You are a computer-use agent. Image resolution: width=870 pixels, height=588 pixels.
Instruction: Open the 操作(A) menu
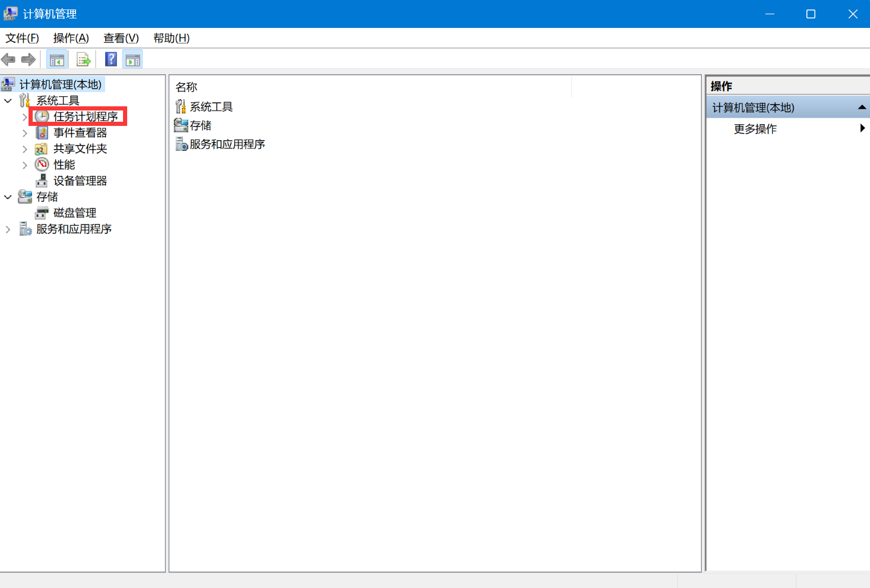coord(71,38)
